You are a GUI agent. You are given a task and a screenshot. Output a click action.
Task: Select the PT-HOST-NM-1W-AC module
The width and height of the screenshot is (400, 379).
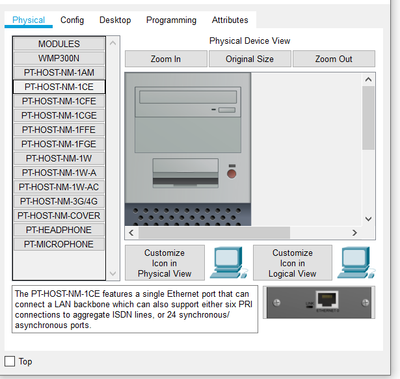point(59,187)
